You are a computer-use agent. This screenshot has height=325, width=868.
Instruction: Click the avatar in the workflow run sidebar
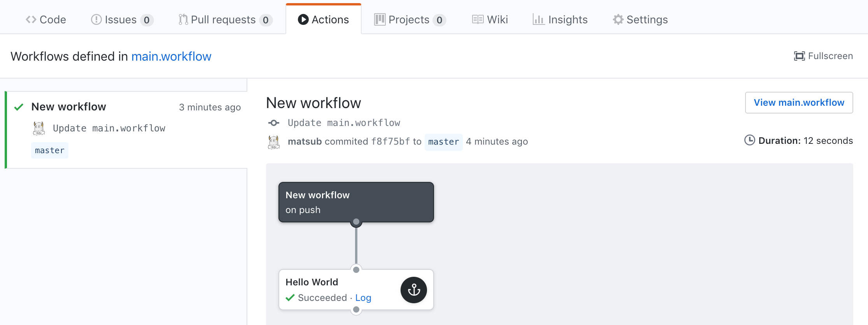(x=38, y=128)
